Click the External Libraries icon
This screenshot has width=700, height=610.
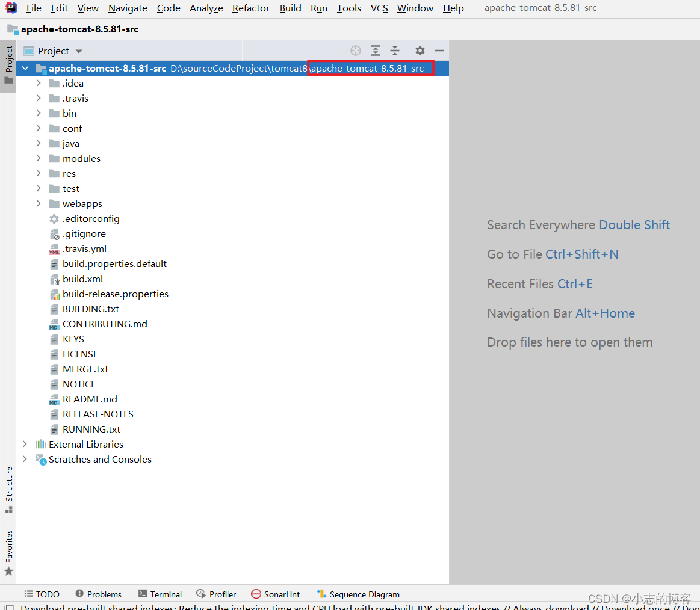[40, 444]
